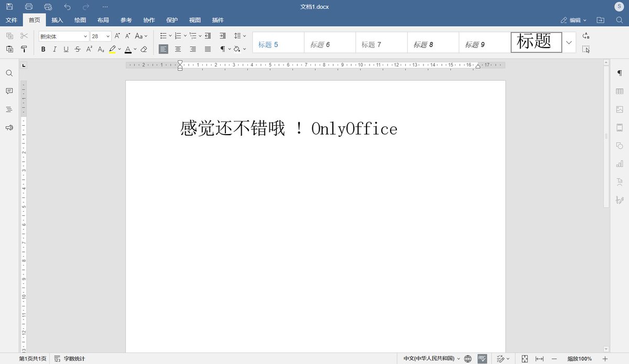Toggle Subscript formatting
629x364 pixels.
pyautogui.click(x=101, y=49)
